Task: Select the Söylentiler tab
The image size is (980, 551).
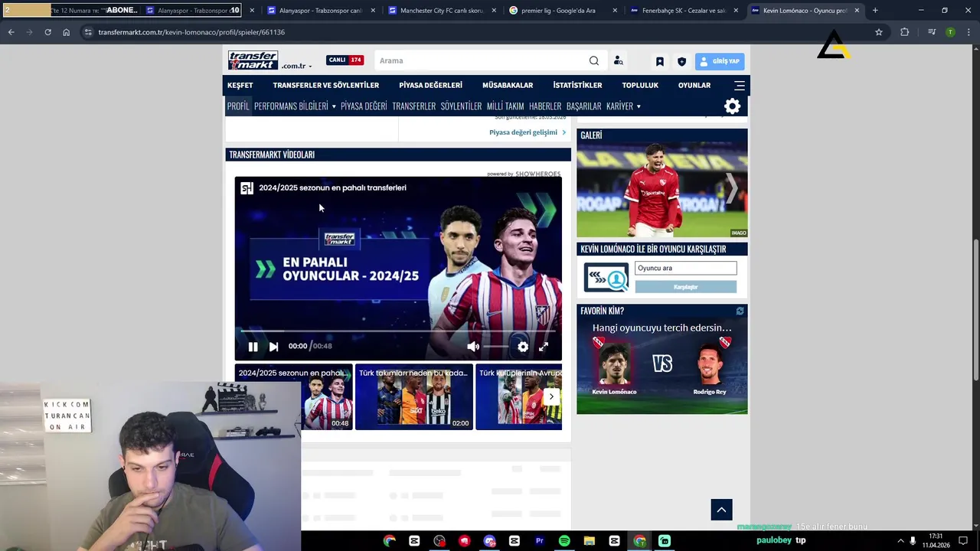Action: coord(461,106)
